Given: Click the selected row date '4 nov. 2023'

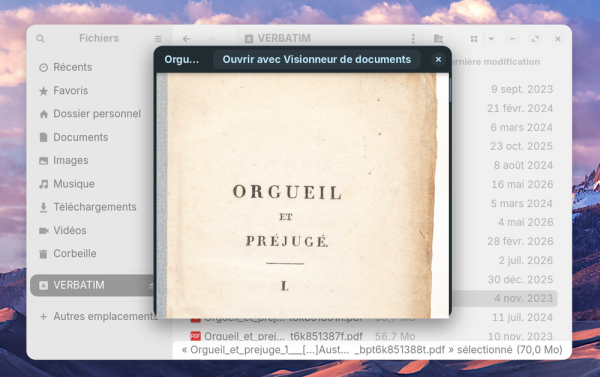Looking at the screenshot, I should pos(523,298).
